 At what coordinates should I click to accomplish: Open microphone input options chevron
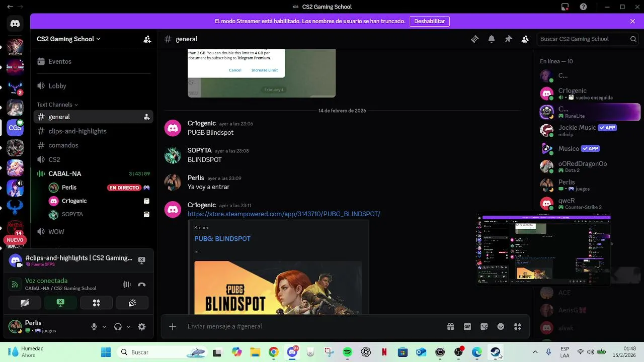[104, 327]
